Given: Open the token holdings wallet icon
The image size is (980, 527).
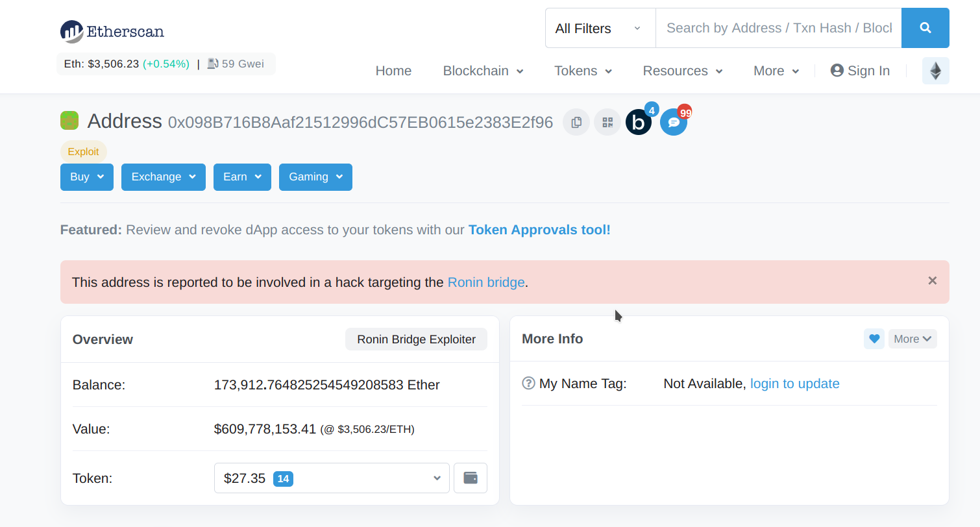Looking at the screenshot, I should (471, 478).
